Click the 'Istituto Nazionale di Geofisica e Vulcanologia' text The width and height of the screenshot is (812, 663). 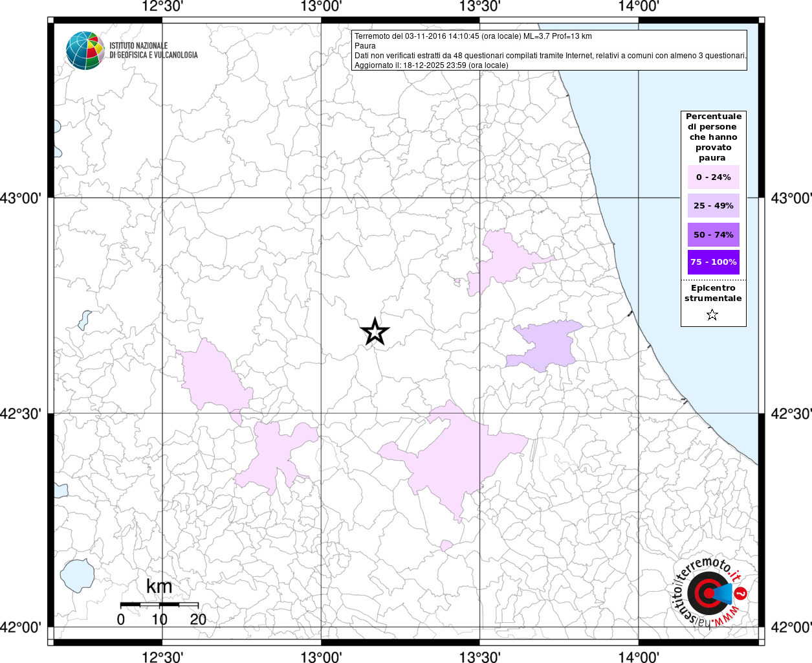(x=153, y=51)
